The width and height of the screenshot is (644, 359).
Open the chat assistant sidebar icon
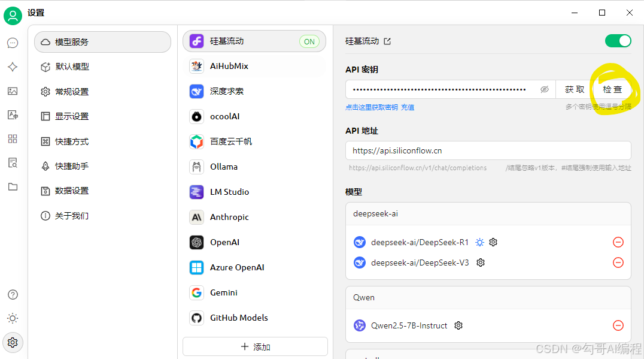13,43
